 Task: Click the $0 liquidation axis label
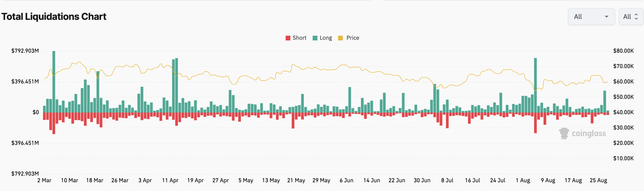[x=36, y=113]
